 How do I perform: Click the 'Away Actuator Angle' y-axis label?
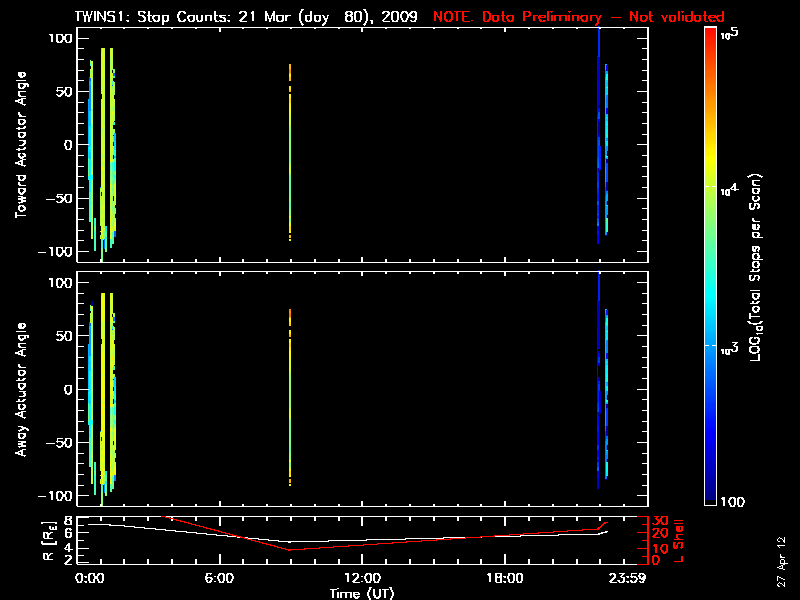pos(20,390)
